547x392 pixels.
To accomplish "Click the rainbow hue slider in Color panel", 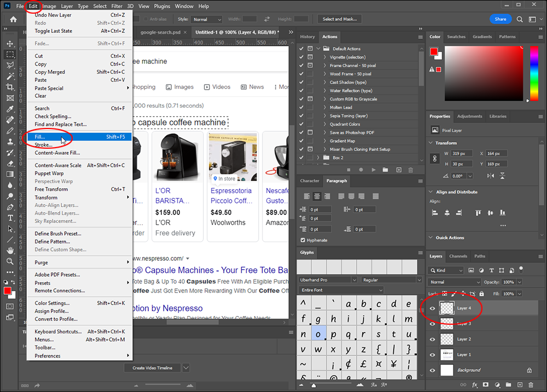I will tap(534, 73).
